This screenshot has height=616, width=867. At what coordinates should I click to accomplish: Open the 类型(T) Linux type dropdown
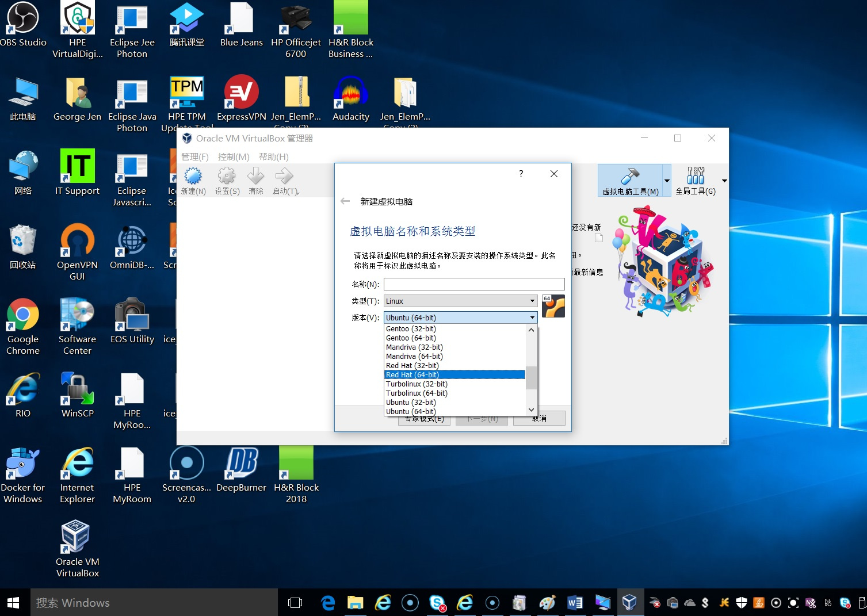(x=460, y=301)
